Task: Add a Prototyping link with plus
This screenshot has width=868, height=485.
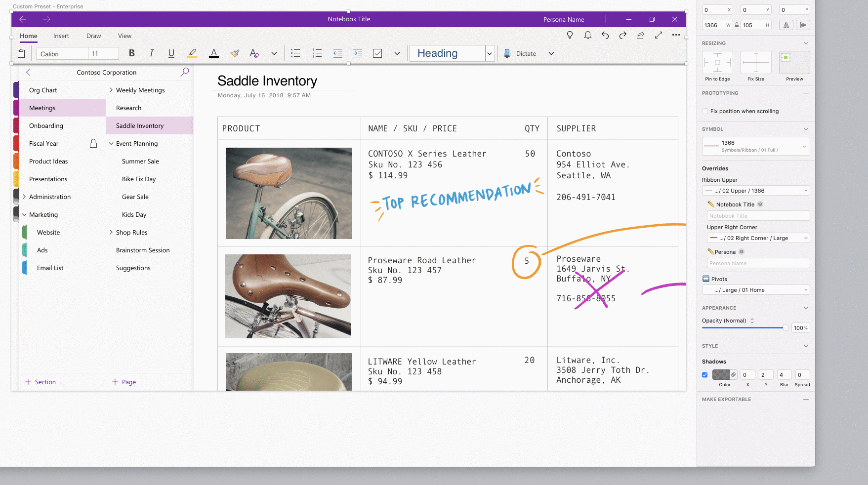Action: 806,93
